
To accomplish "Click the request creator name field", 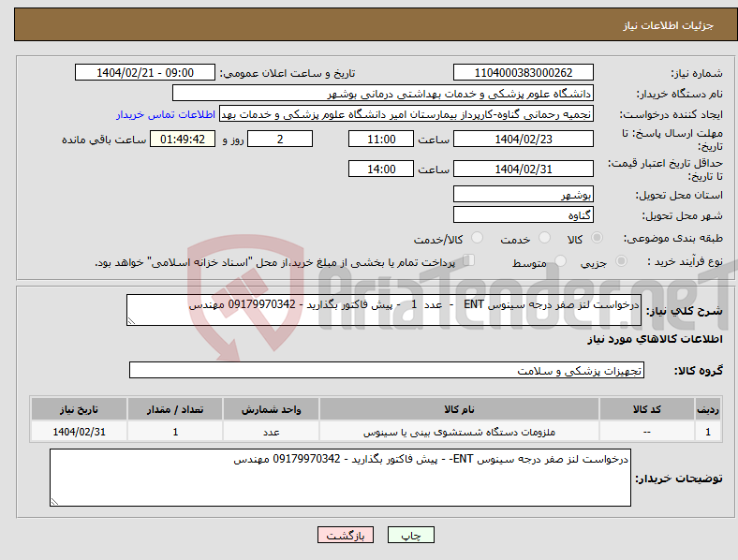I will click(x=406, y=114).
